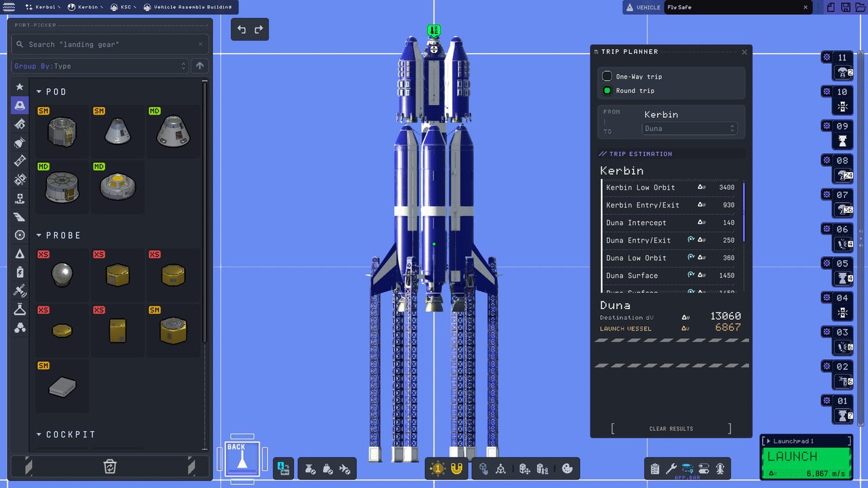Screen dimensions: 868x488
Task: Open the Fuel Tanks category icon
Action: point(20,124)
